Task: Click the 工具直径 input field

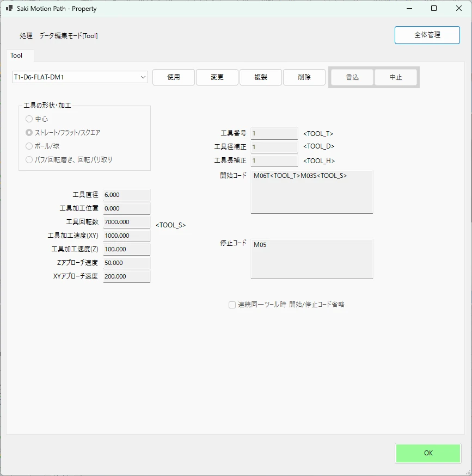Action: (x=127, y=195)
